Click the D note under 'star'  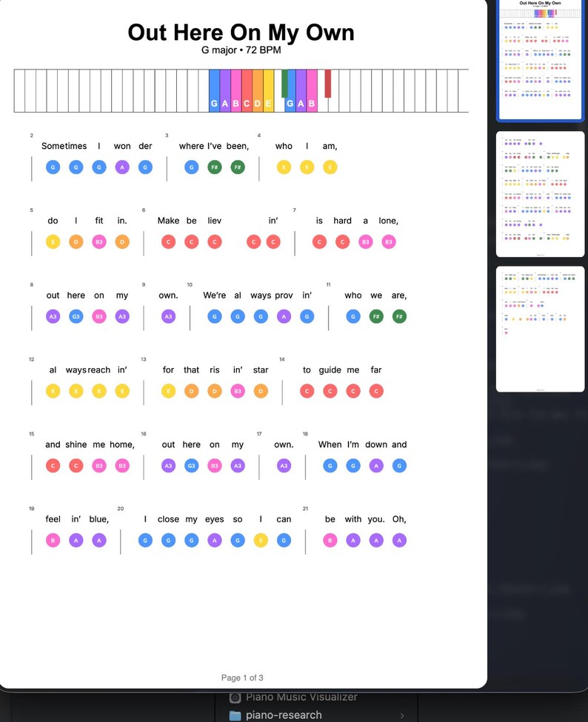point(261,391)
